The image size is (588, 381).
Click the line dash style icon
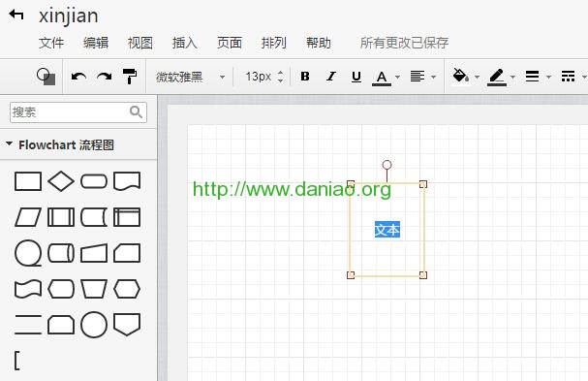coord(568,77)
